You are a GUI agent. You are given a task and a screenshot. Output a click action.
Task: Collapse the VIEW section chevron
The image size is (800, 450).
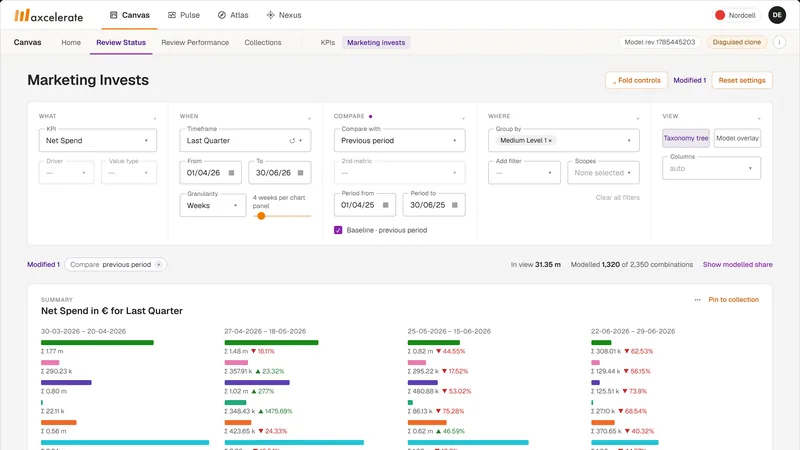coord(759,118)
